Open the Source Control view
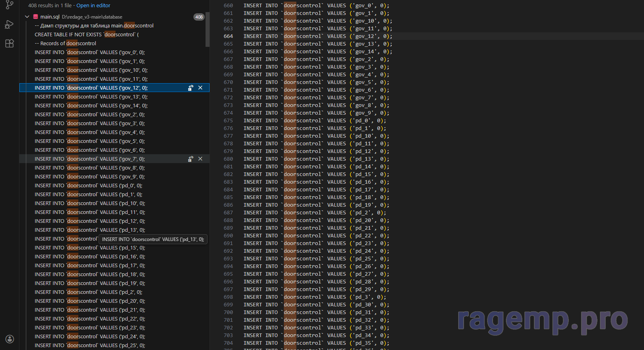Screen dimensions: 644x350 click(9, 5)
